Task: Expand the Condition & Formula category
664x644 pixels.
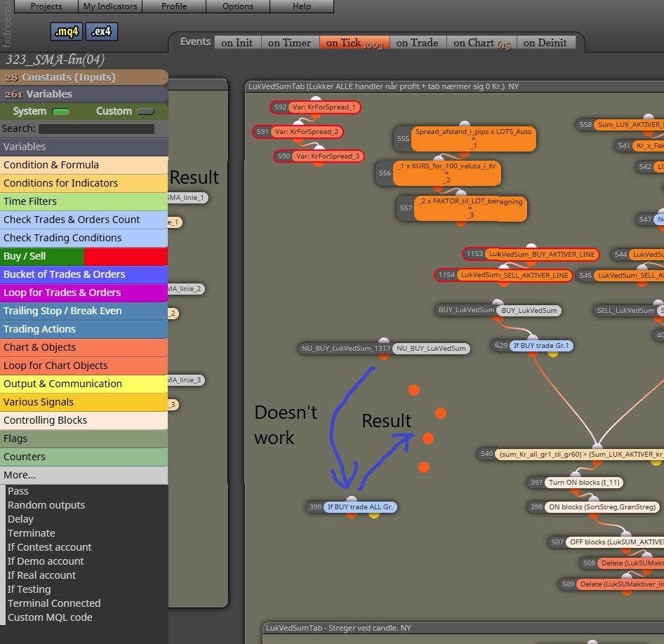Action: coord(84,165)
